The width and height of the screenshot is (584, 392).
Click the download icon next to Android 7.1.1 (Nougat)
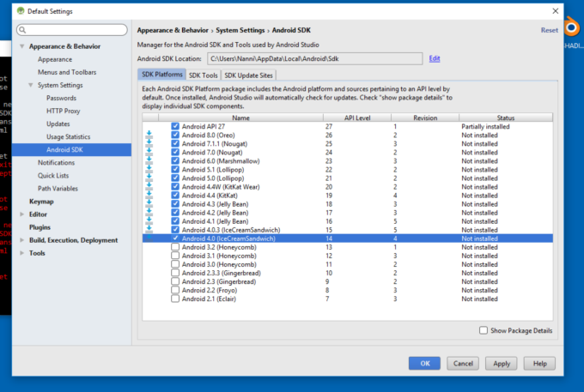click(x=149, y=143)
